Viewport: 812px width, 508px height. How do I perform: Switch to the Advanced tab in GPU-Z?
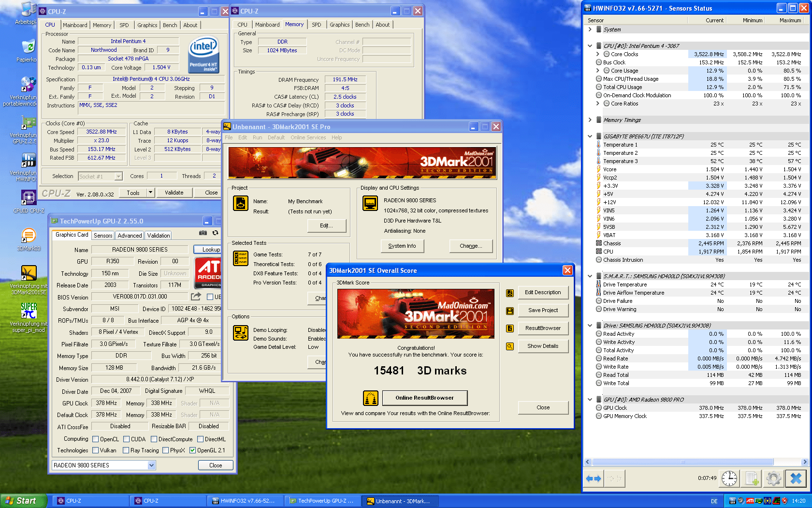click(130, 236)
